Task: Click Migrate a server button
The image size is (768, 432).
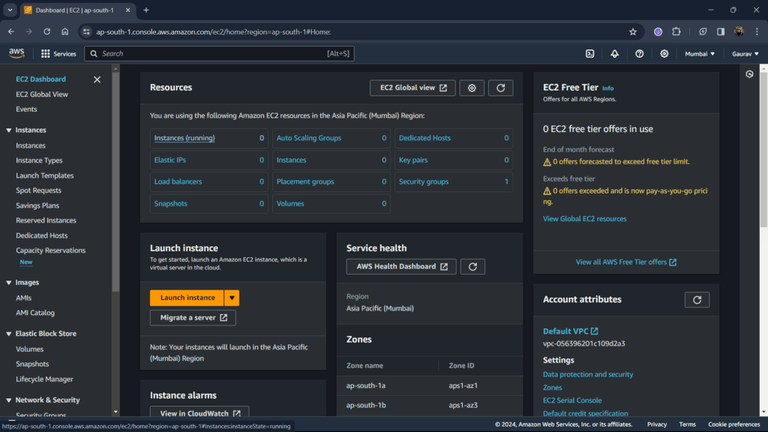Action: click(193, 318)
